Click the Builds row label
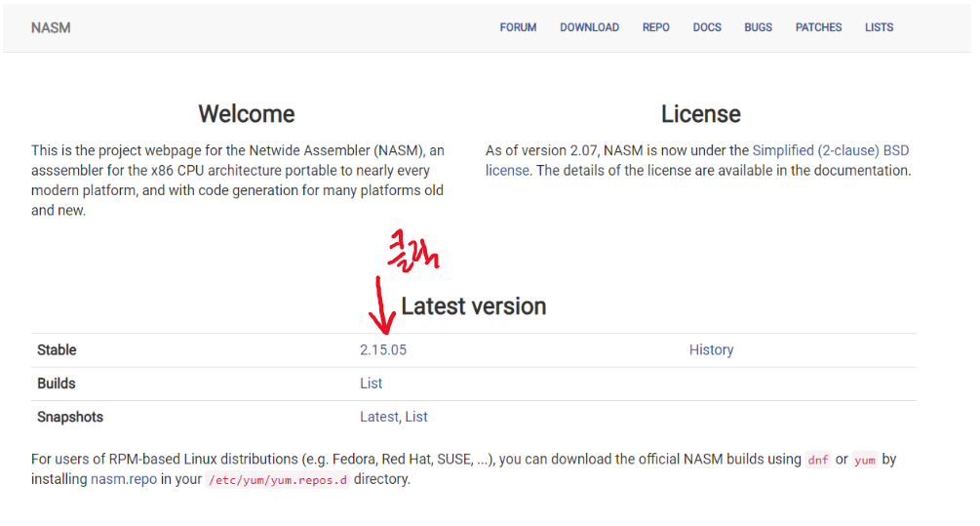Screen dimensions: 980x526 tap(56, 384)
